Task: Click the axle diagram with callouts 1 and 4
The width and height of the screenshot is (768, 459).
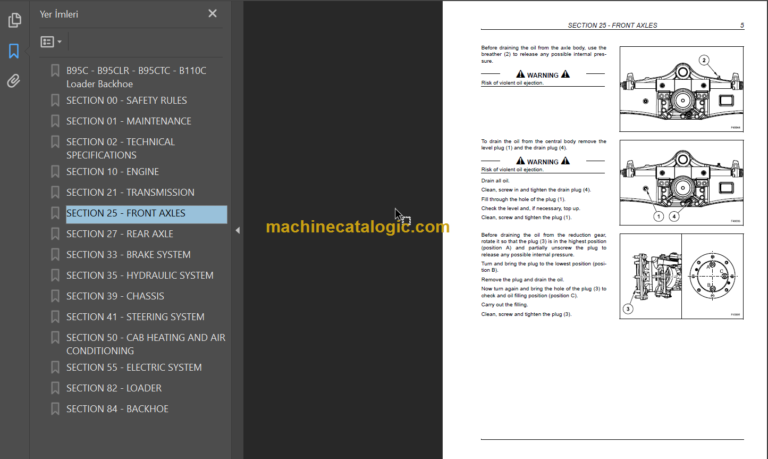Action: [x=681, y=183]
